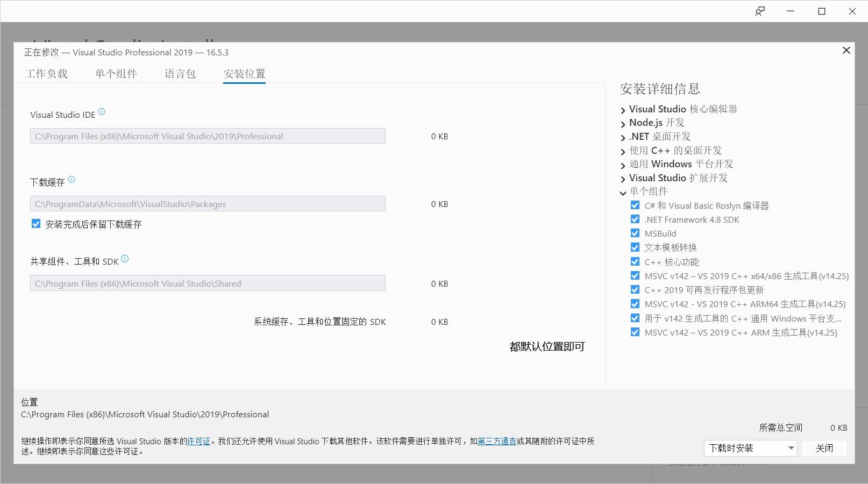The height and width of the screenshot is (484, 868).
Task: Click the 位置 install path at the bottom
Action: pyautogui.click(x=145, y=415)
